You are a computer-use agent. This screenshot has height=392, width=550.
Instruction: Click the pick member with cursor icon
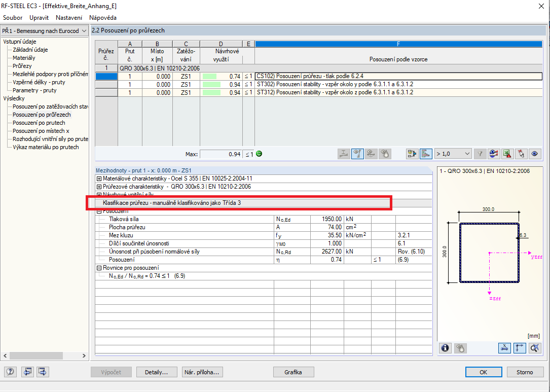pyautogui.click(x=521, y=154)
